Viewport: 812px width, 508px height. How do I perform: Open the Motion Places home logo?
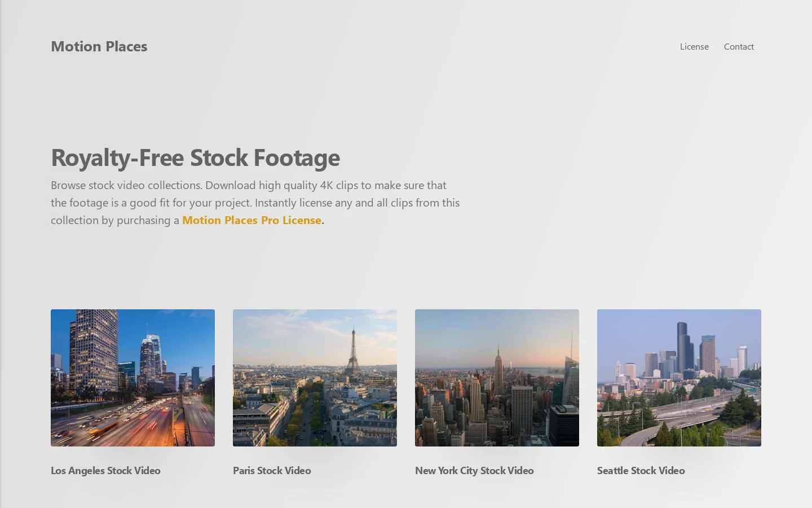(99, 46)
